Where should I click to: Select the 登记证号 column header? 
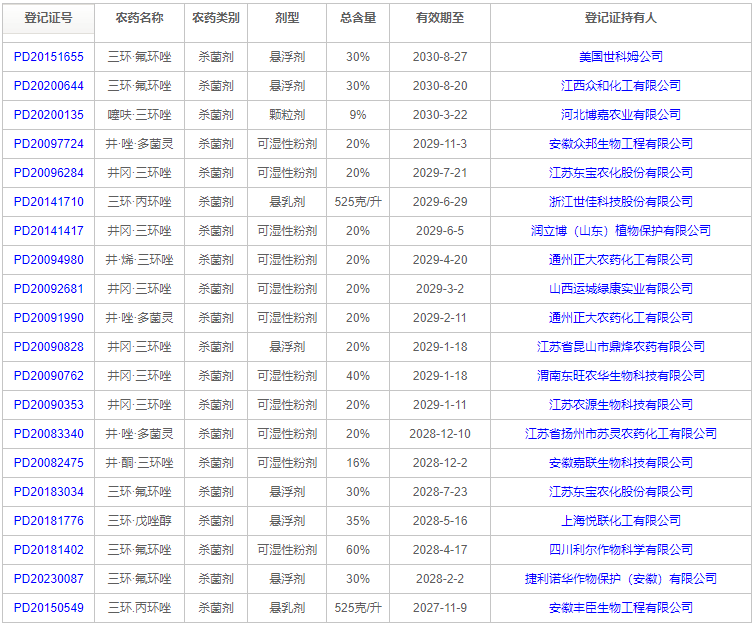(49, 18)
